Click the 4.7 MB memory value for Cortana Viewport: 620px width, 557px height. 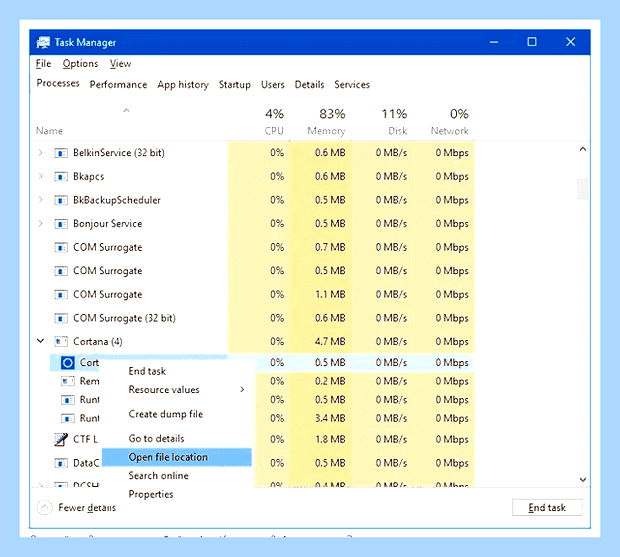pos(330,341)
